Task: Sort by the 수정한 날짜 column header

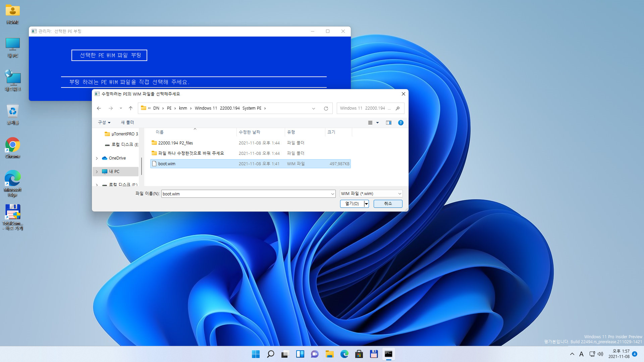Action: [x=261, y=132]
